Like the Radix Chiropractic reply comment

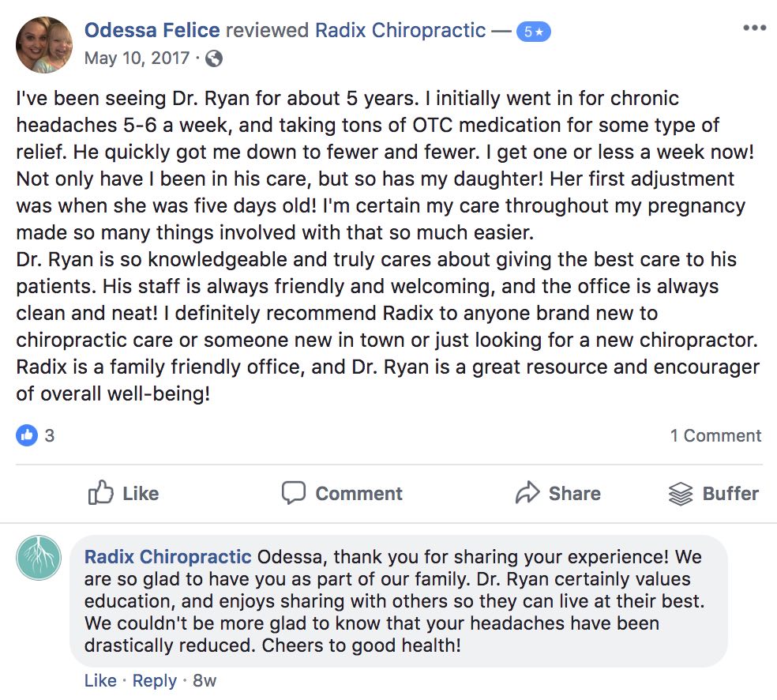(100, 681)
